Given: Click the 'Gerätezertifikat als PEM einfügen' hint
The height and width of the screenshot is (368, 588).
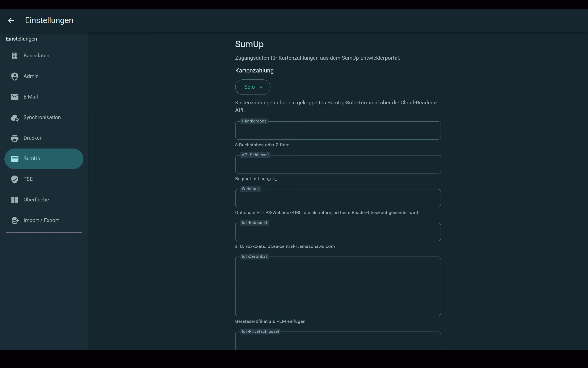Looking at the screenshot, I should [x=270, y=322].
